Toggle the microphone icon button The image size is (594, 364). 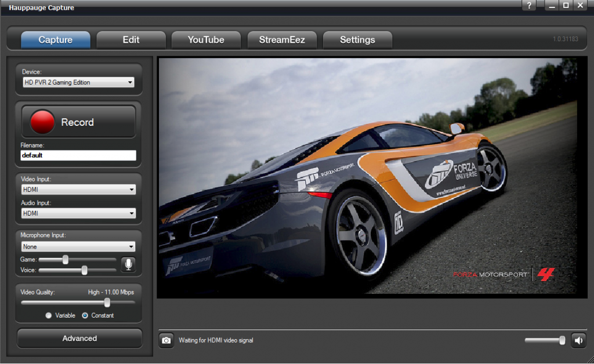(128, 264)
